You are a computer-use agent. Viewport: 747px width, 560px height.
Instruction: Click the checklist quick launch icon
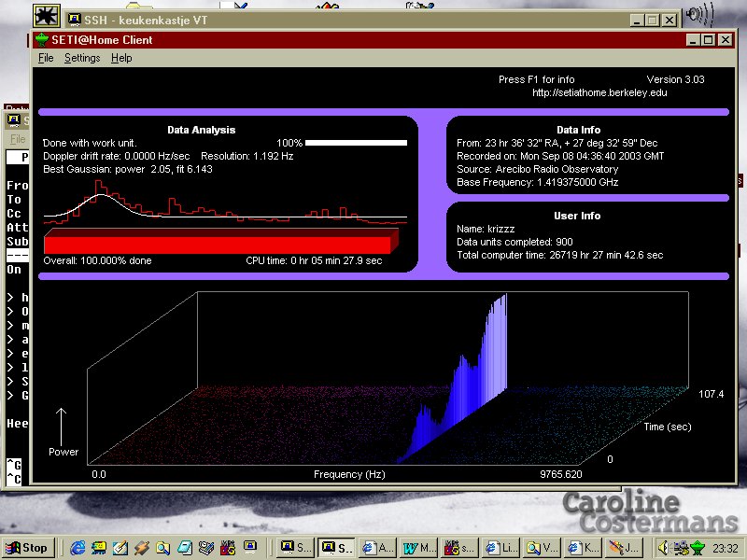click(x=205, y=548)
